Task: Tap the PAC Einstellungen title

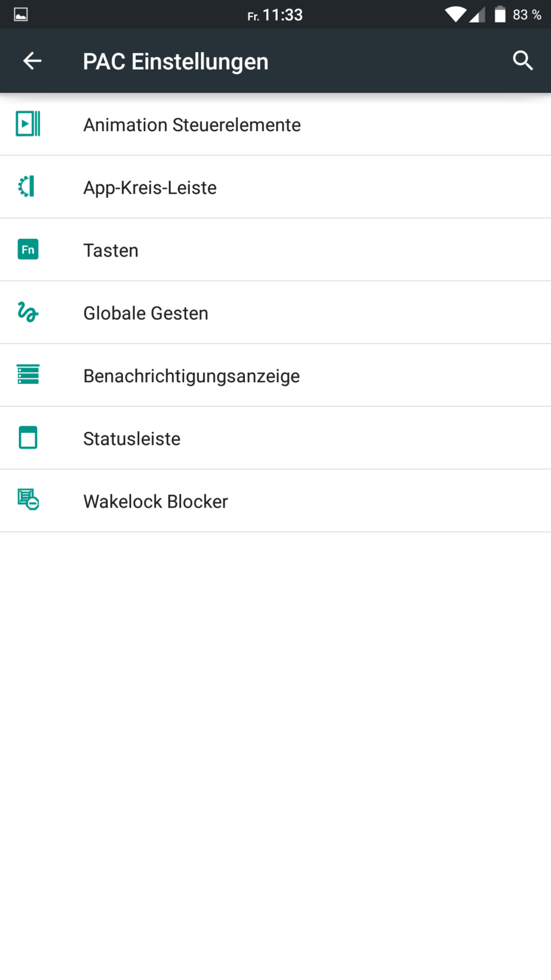Action: 176,61
